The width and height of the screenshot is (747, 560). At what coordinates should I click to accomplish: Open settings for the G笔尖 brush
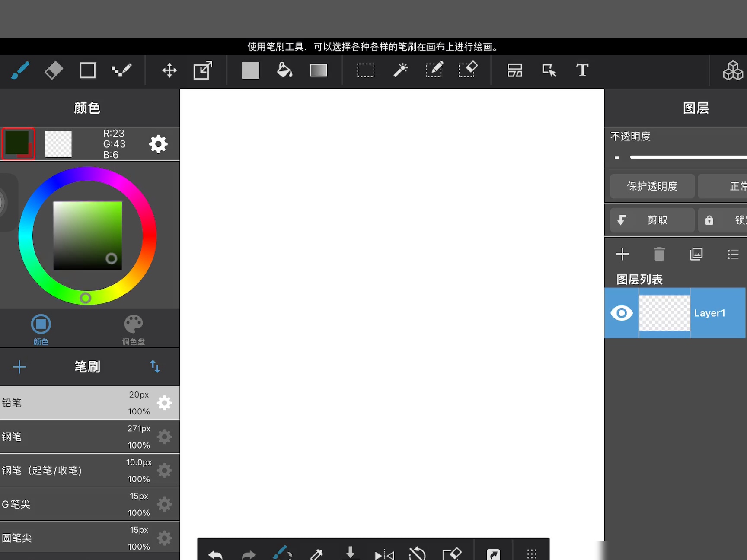tap(164, 504)
